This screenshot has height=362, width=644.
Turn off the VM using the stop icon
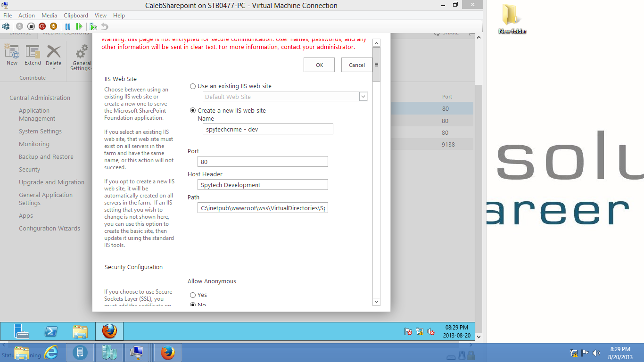coord(31,26)
